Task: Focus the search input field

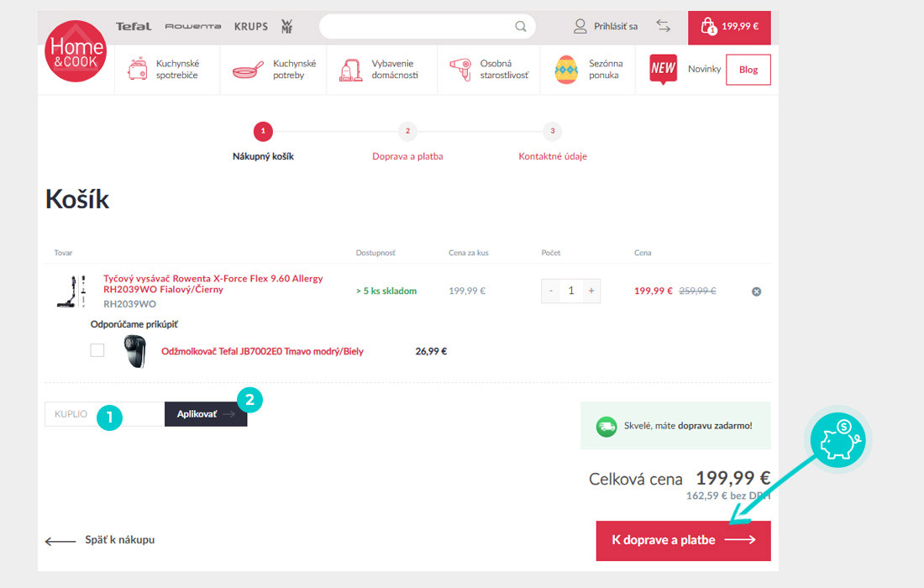Action: [418, 27]
